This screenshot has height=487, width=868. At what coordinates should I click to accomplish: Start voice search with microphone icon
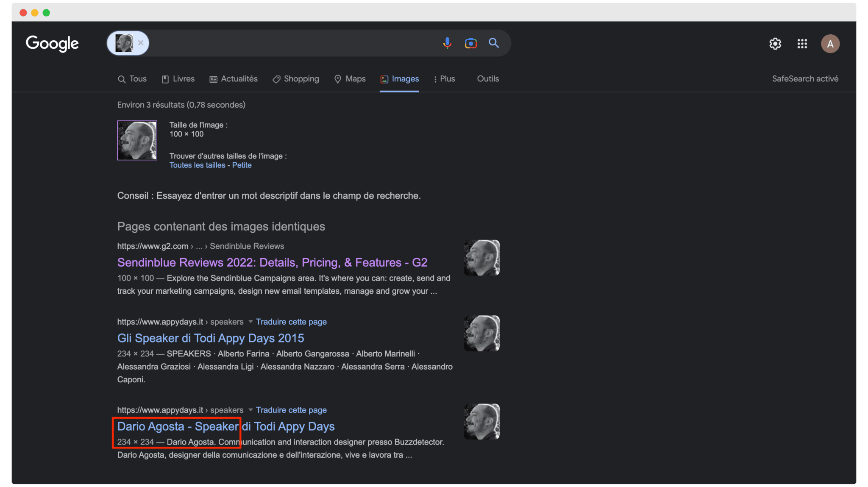447,43
